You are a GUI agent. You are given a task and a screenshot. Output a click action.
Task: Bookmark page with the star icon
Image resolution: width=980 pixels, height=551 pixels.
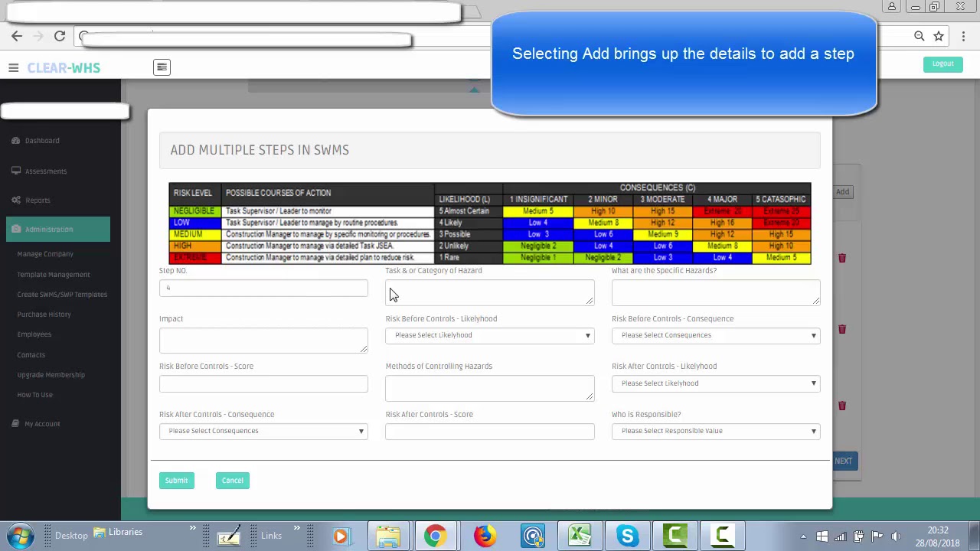pyautogui.click(x=939, y=36)
